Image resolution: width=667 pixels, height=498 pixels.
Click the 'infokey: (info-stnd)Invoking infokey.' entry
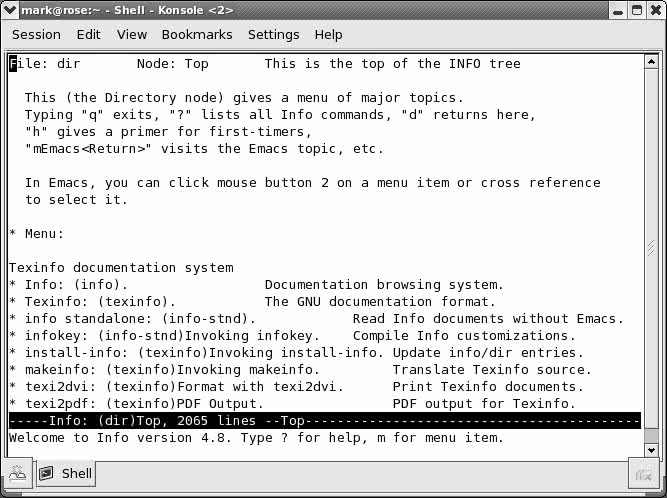[x=172, y=336]
